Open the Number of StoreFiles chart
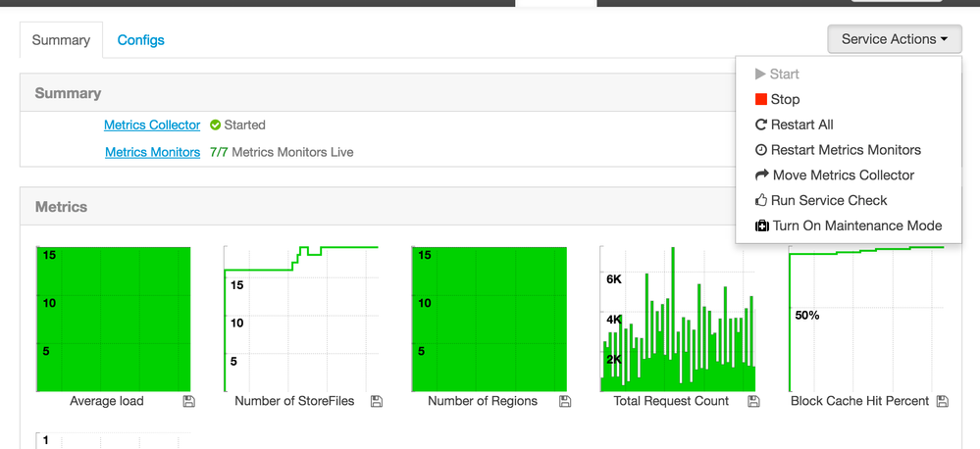The width and height of the screenshot is (980, 449). [301, 320]
